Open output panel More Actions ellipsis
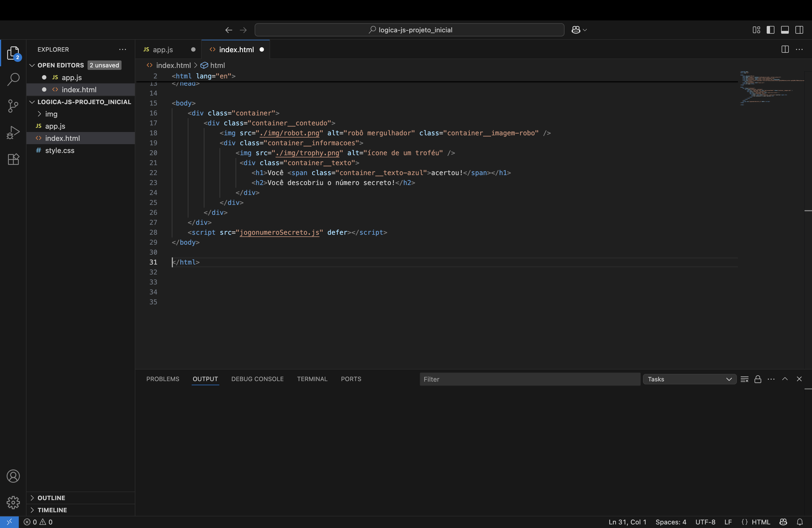 771,379
